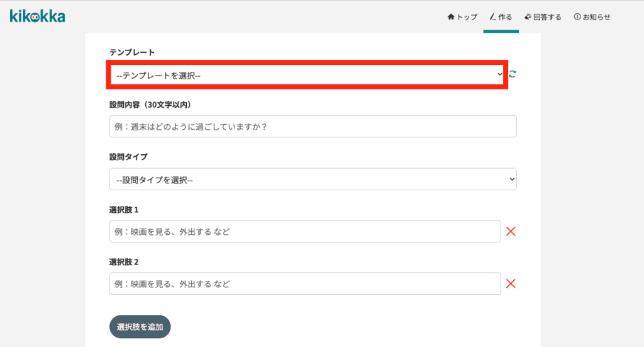Remove 選択肢 2 with red X
This screenshot has height=347, width=644.
tap(511, 283)
